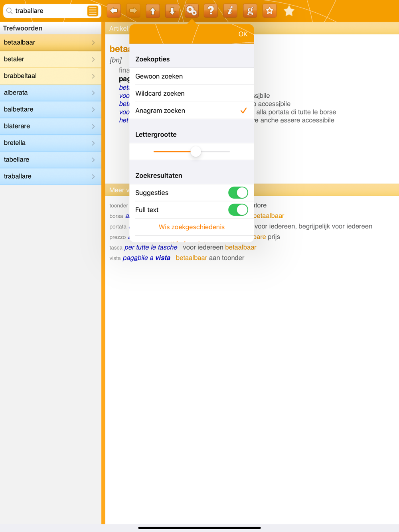Viewport: 399px width, 532px height.
Task: Select 'traballare' in the Trefwoorden list
Action: pos(51,176)
